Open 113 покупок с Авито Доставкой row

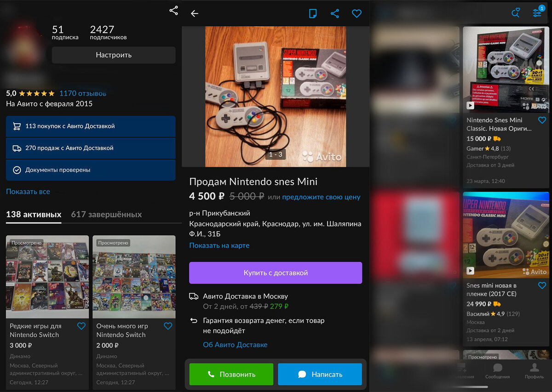pos(91,126)
